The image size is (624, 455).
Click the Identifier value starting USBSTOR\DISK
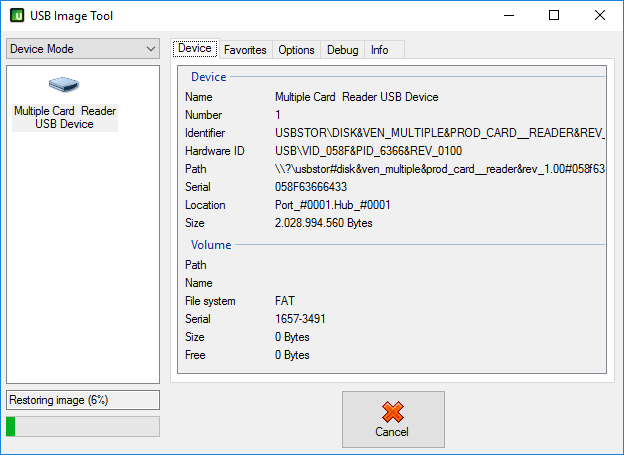point(440,133)
